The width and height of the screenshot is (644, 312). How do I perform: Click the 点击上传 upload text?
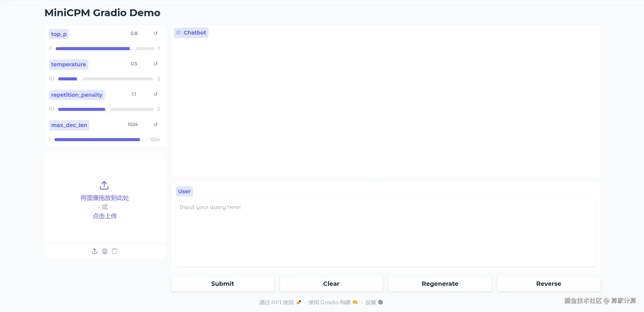tap(105, 216)
